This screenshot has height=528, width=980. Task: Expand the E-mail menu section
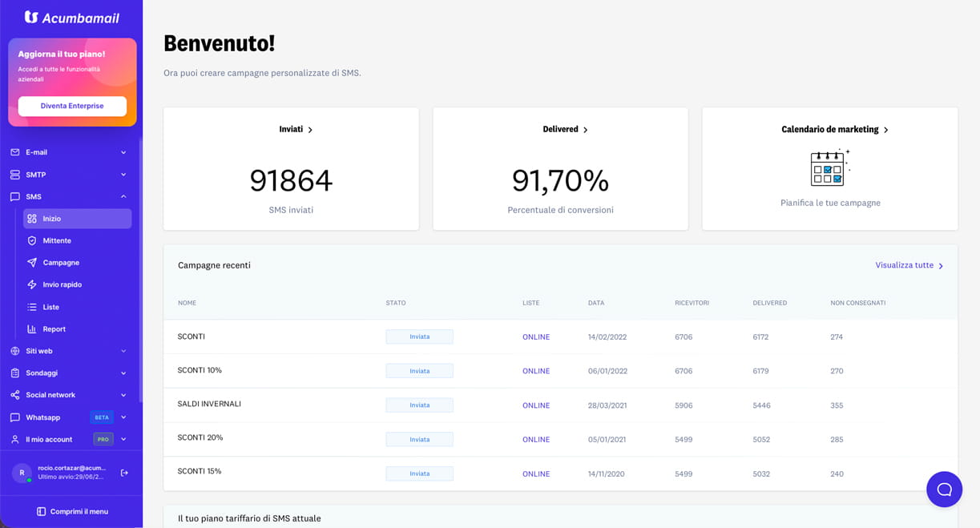coord(69,152)
